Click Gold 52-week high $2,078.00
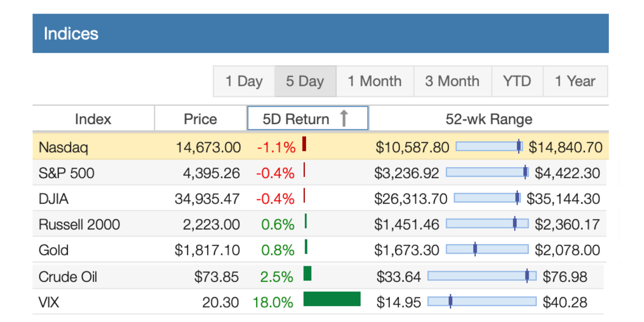This screenshot has width=644, height=322. point(567,250)
